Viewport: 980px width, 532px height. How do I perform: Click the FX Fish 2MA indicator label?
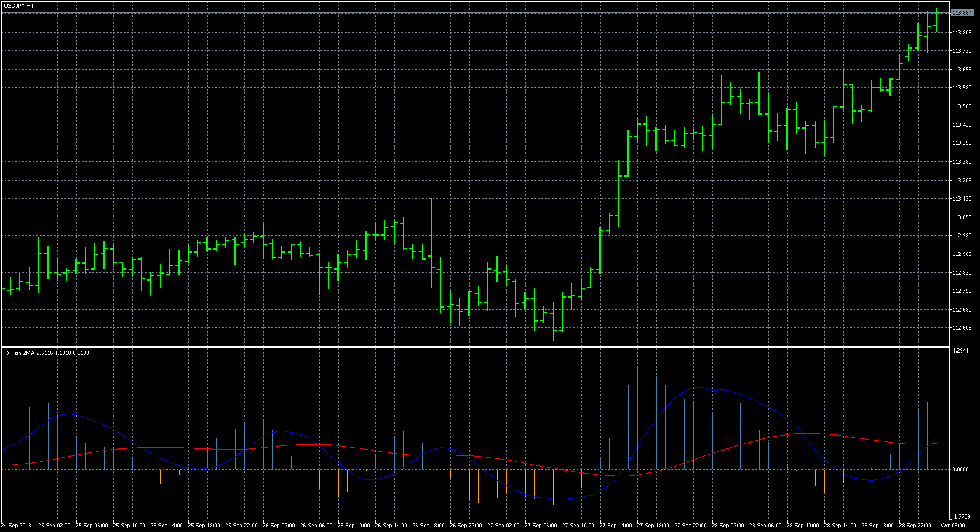point(46,353)
